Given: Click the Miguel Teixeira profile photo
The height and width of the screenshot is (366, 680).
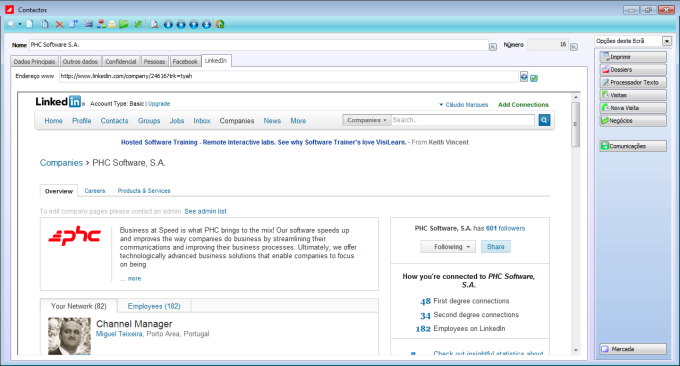Looking at the screenshot, I should point(69,337).
